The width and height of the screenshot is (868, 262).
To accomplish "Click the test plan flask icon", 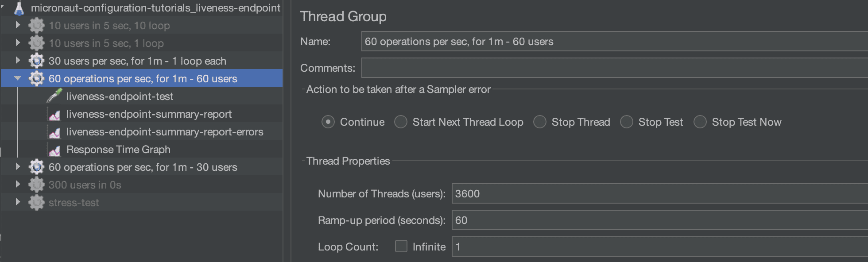I will pos(19,8).
